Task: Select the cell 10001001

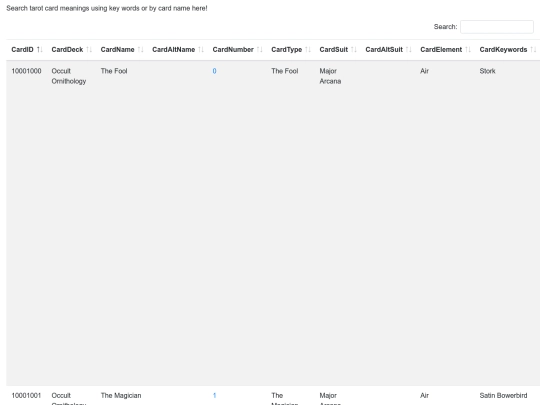Action: point(26,396)
